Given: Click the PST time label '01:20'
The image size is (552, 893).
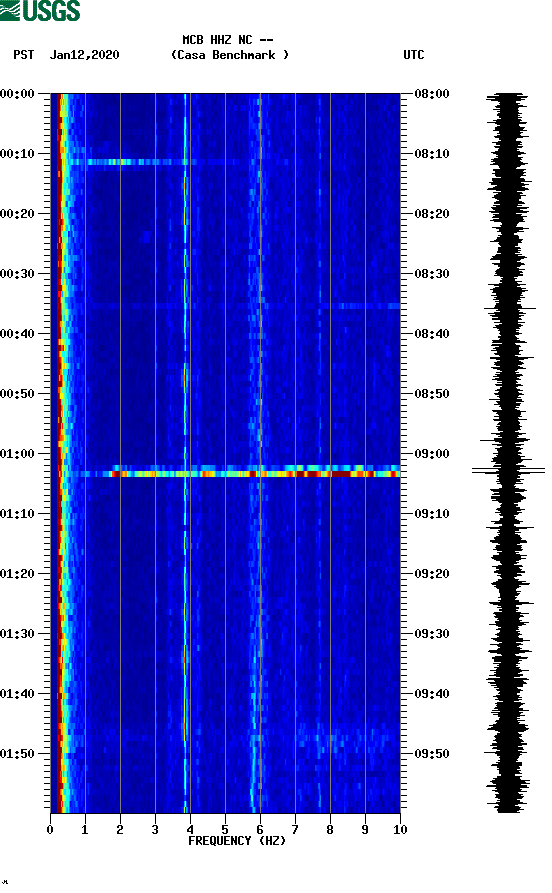Looking at the screenshot, I should (17, 574).
